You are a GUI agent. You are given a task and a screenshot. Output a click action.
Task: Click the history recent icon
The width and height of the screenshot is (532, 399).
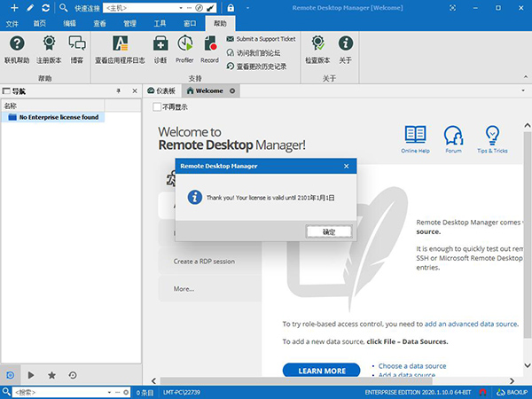tap(73, 375)
